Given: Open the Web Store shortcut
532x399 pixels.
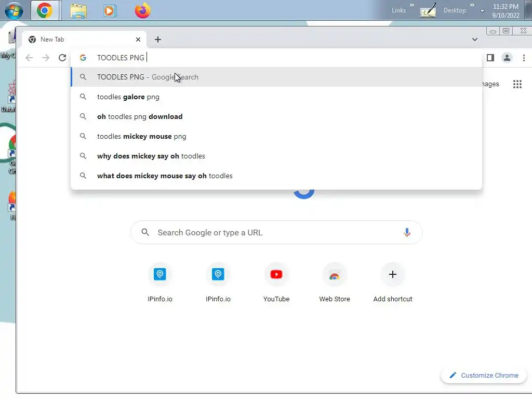Looking at the screenshot, I should (x=335, y=282).
